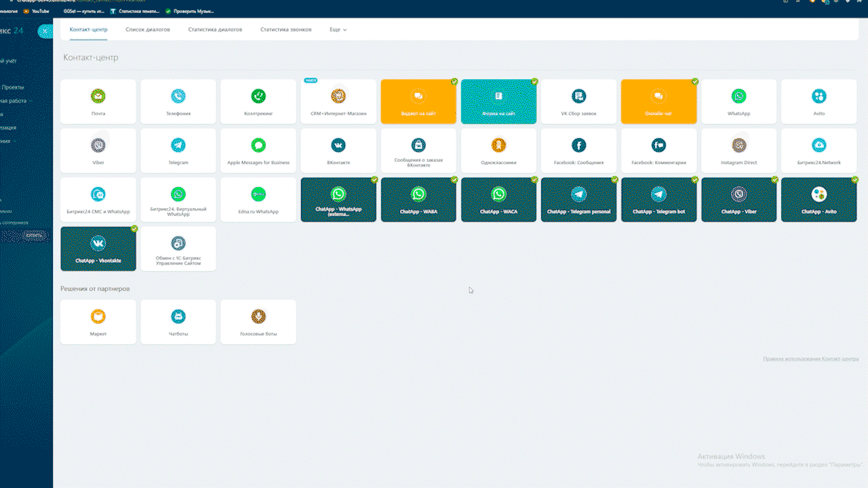Open the VK Сбор заявок tile

point(578,102)
